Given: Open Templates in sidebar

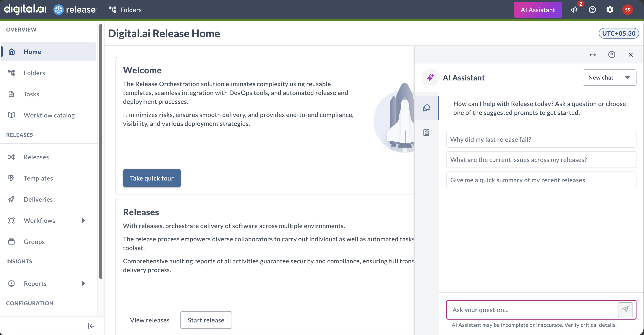Looking at the screenshot, I should (x=48, y=178).
